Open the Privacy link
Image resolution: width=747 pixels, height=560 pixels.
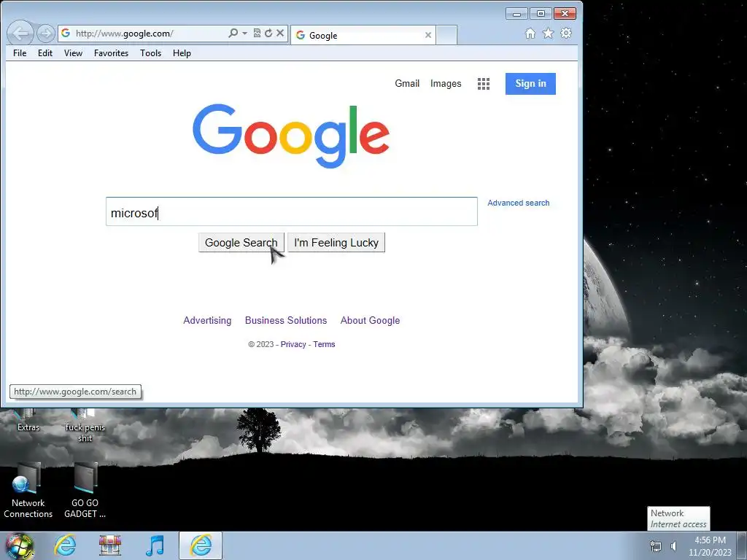coord(293,344)
